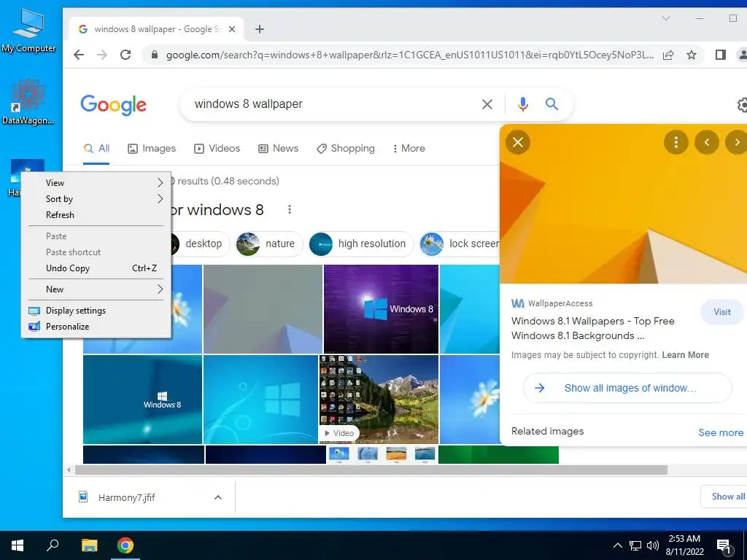
Task: Clear the Google search box
Action: pyautogui.click(x=487, y=104)
